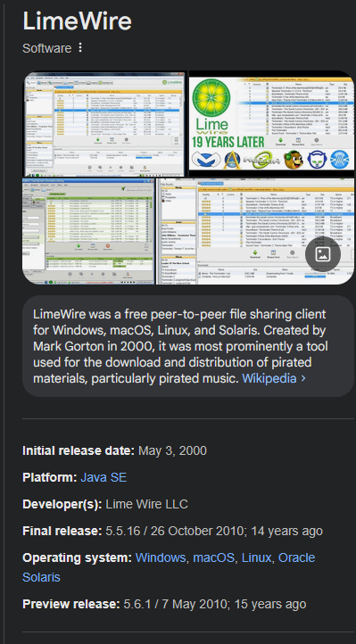The width and height of the screenshot is (356, 644).
Task: Click the "Initial release date:" label
Action: 79,451
